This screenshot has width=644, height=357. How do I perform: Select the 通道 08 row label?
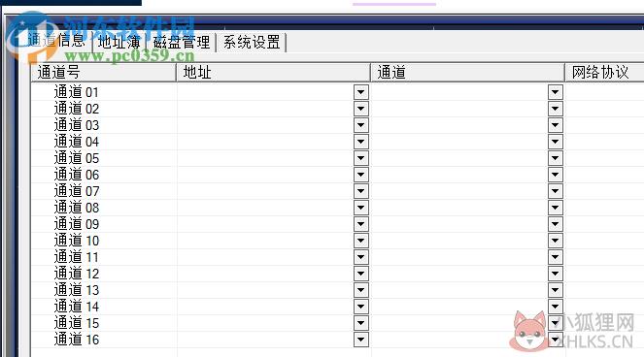pyautogui.click(x=77, y=208)
